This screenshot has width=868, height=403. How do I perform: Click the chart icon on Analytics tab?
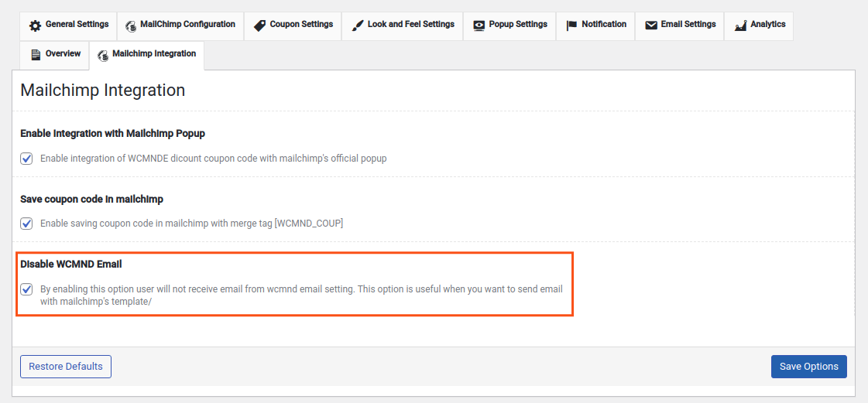(741, 26)
